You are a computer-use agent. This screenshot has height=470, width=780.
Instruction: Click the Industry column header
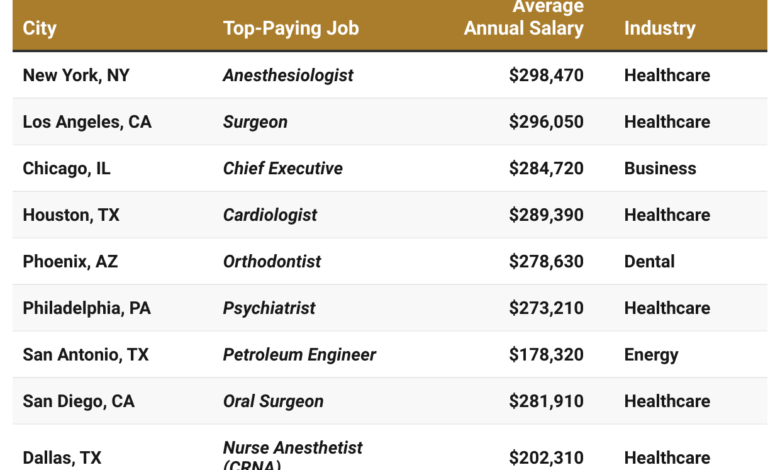(659, 28)
